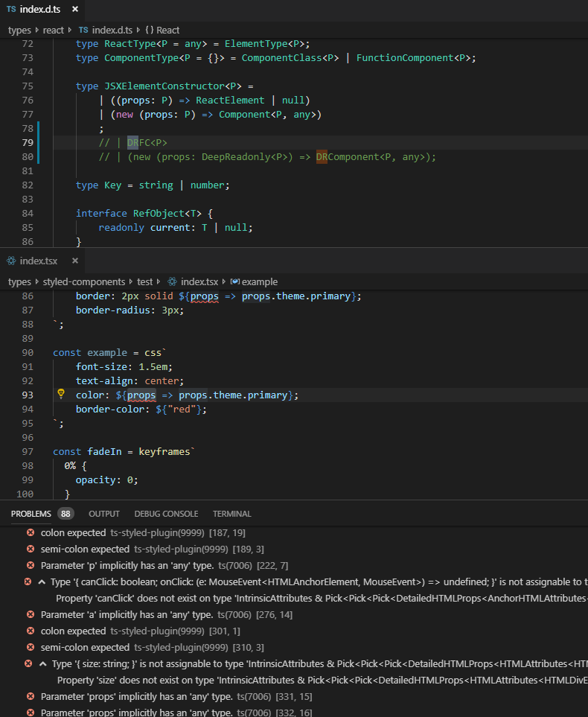
Task: Click 'keyframes' call on line 97
Action: pos(164,452)
